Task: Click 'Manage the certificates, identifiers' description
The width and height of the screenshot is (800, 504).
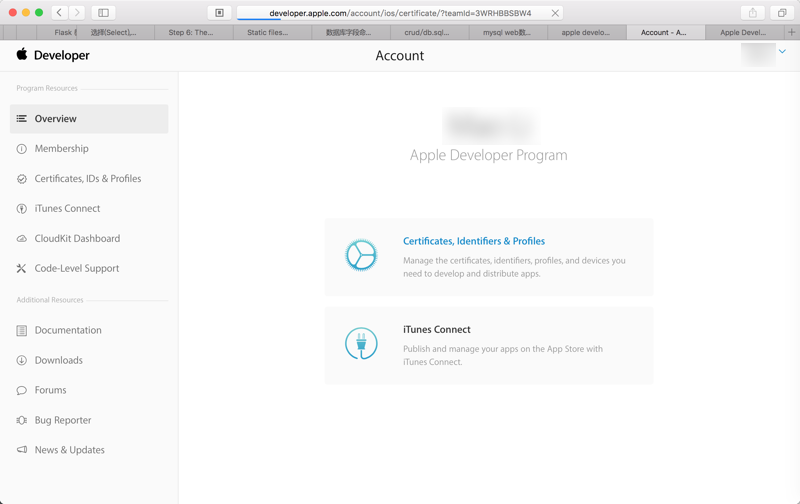Action: [x=514, y=267]
